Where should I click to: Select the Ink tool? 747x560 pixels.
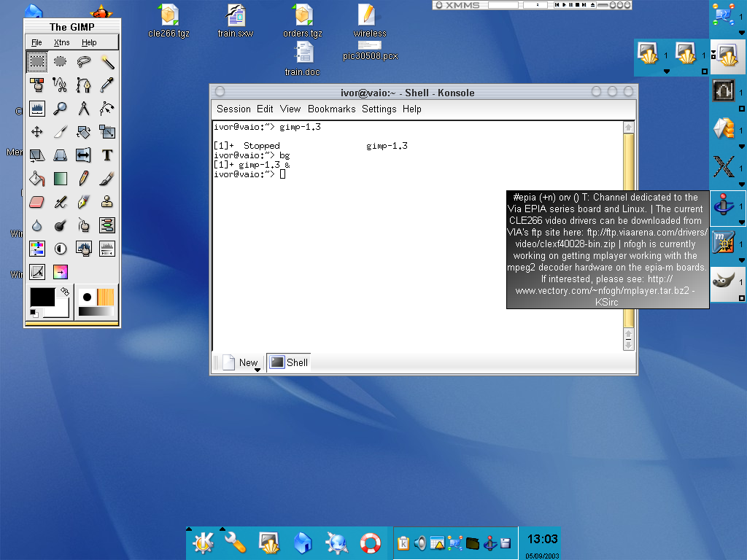tap(83, 201)
